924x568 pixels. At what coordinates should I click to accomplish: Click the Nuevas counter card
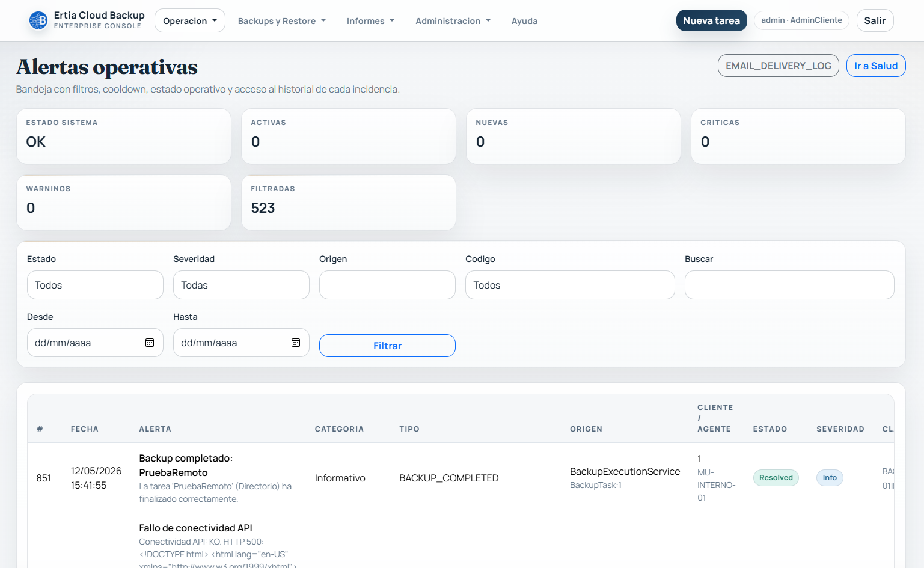click(574, 136)
